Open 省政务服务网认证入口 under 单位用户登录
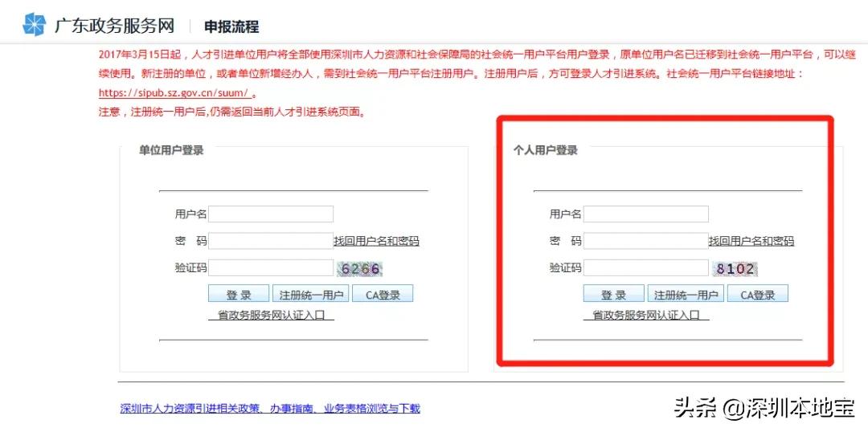Screen dimensions: 868x432 click(272, 315)
